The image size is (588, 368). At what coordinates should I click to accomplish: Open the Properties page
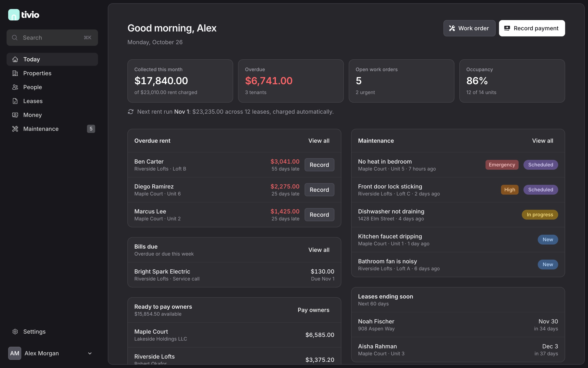click(52, 73)
